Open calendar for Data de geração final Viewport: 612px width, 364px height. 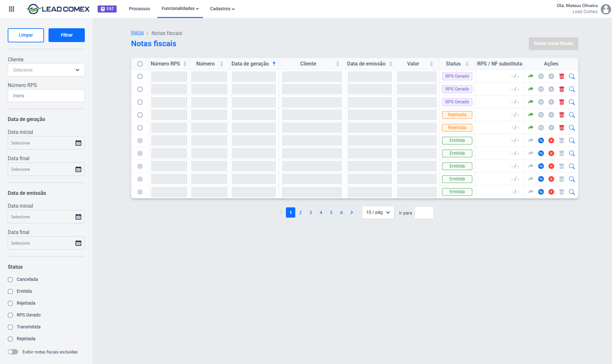pyautogui.click(x=78, y=169)
